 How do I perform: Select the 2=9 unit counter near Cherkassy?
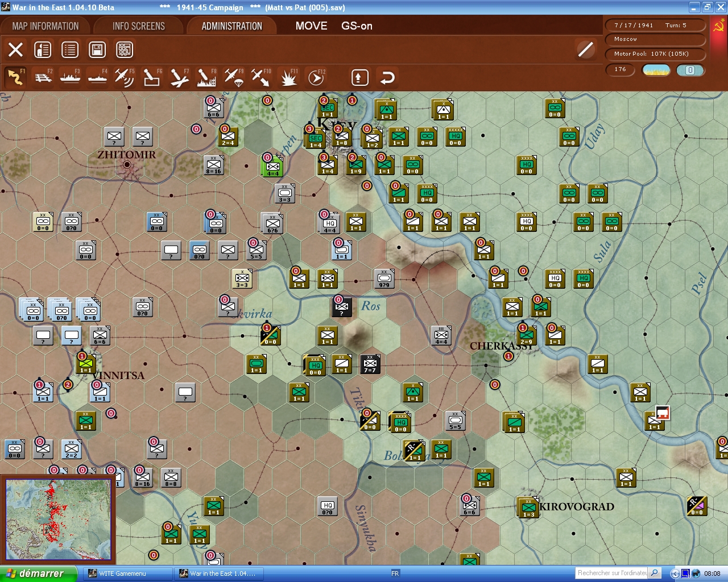click(527, 335)
